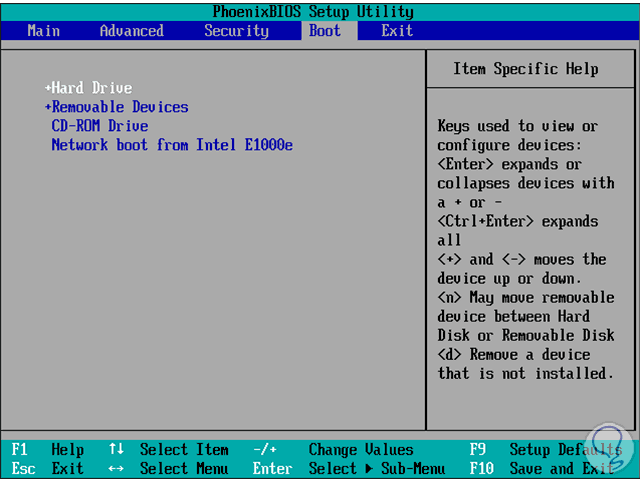The height and width of the screenshot is (480, 640).
Task: Click the Enter Select Sub-Menu hint
Action: (x=349, y=469)
